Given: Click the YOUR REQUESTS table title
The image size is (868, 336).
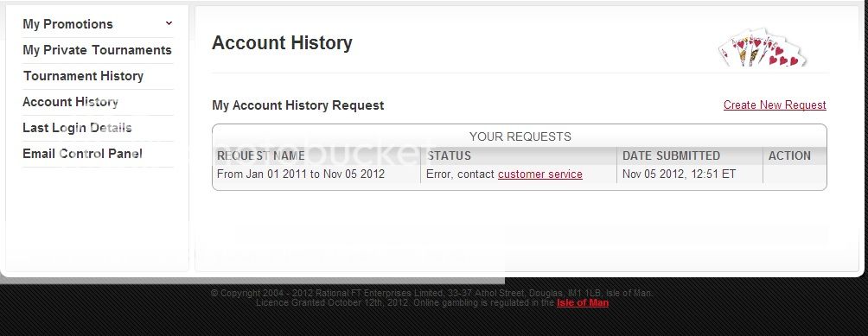Looking at the screenshot, I should [520, 136].
